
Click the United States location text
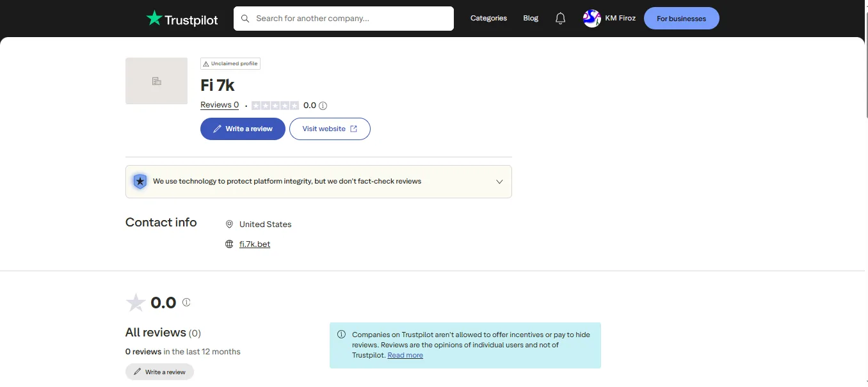pos(265,224)
